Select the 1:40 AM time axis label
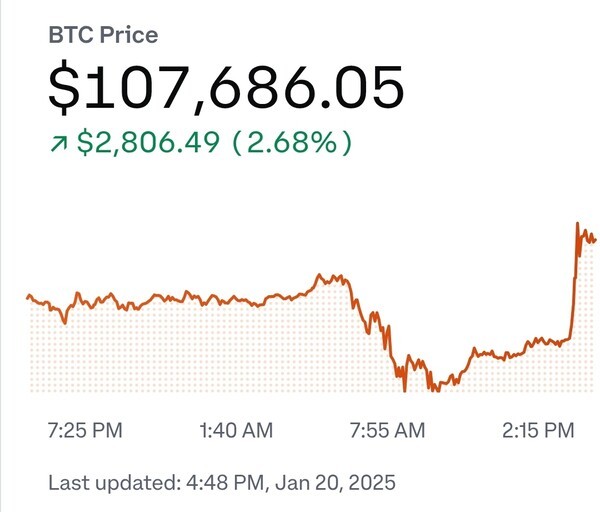This screenshot has height=512, width=600. tap(236, 431)
